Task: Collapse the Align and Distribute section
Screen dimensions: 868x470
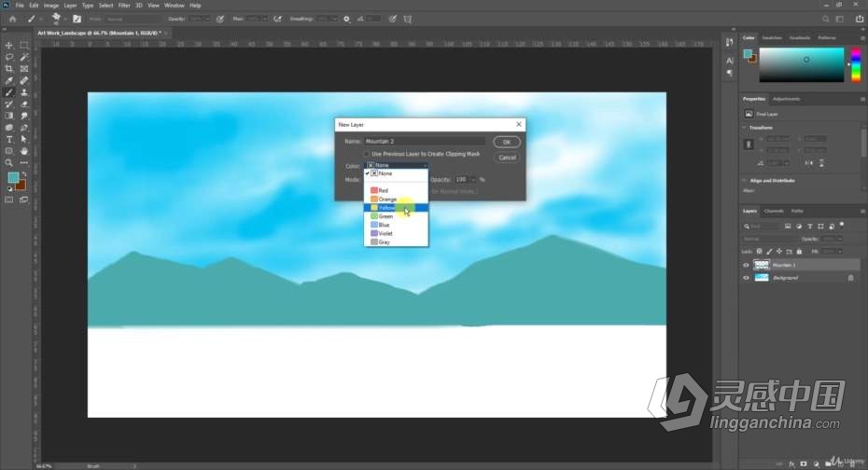Action: coord(744,181)
